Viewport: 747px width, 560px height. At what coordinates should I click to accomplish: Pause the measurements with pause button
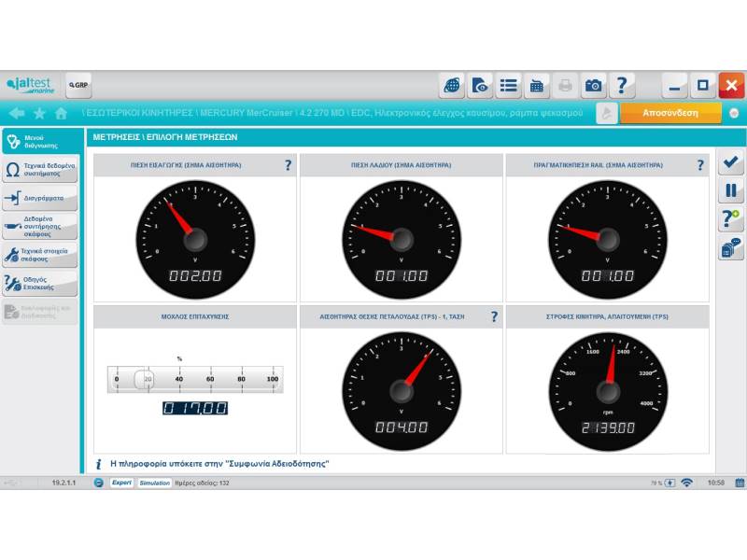tap(730, 190)
